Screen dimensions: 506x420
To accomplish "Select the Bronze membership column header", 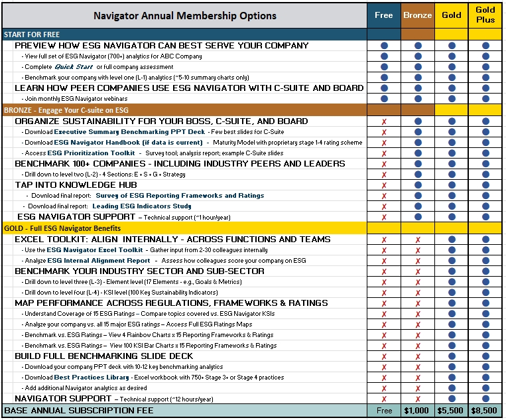I will coord(418,15).
